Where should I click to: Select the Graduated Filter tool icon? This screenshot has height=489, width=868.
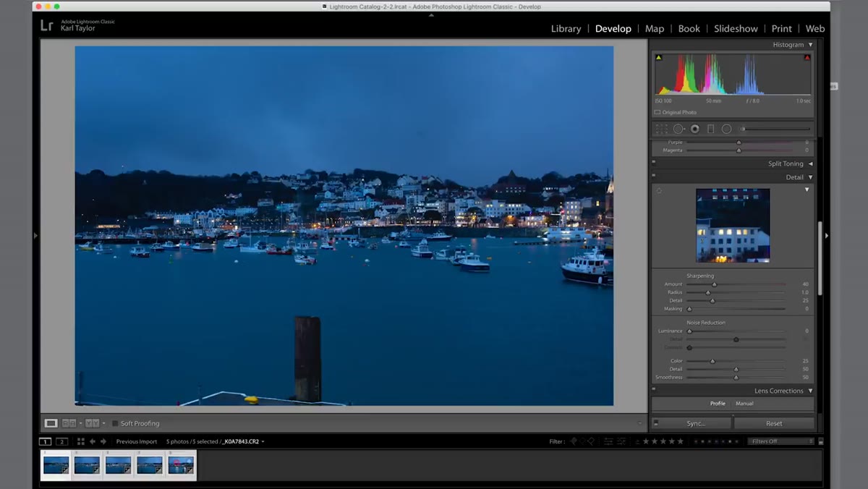pyautogui.click(x=710, y=129)
